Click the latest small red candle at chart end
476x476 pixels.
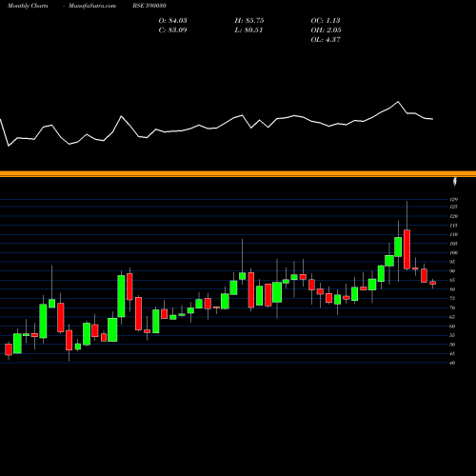click(433, 283)
